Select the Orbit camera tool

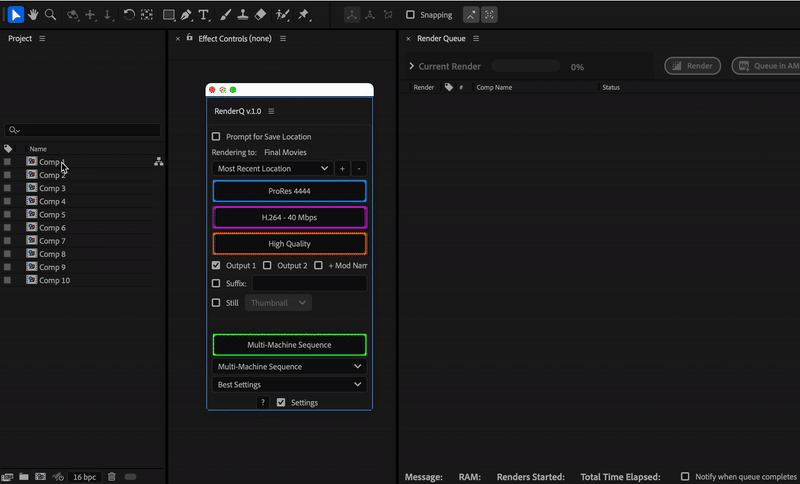pos(72,15)
